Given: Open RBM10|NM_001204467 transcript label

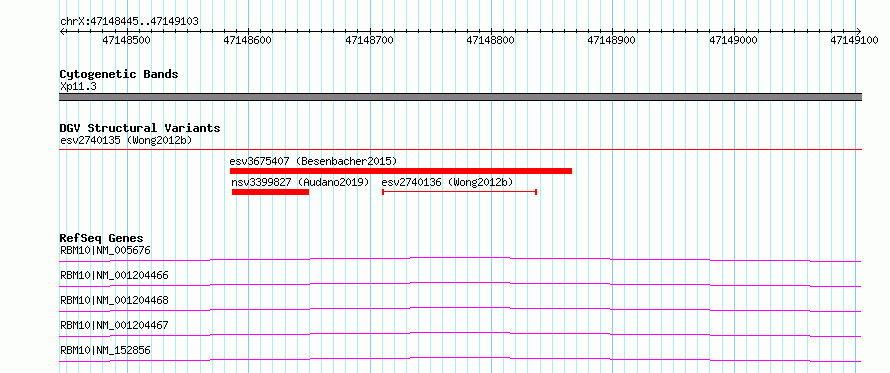Looking at the screenshot, I should tap(114, 326).
